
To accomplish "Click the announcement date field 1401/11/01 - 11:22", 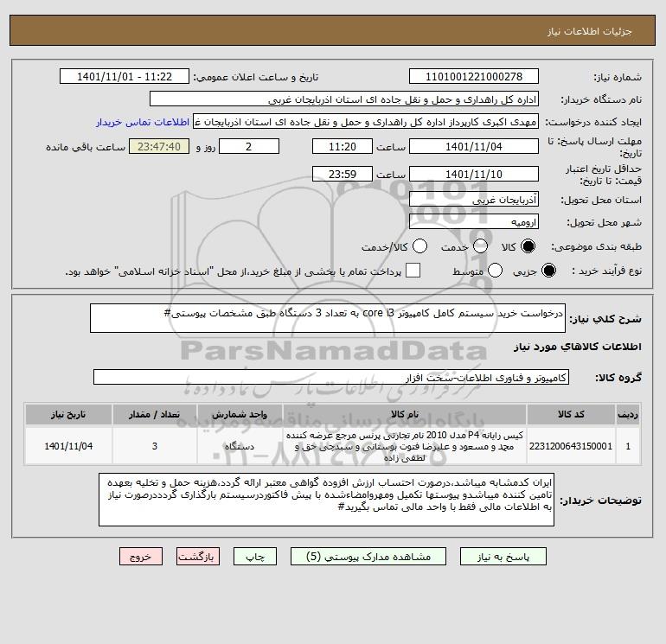I will pos(125,76).
